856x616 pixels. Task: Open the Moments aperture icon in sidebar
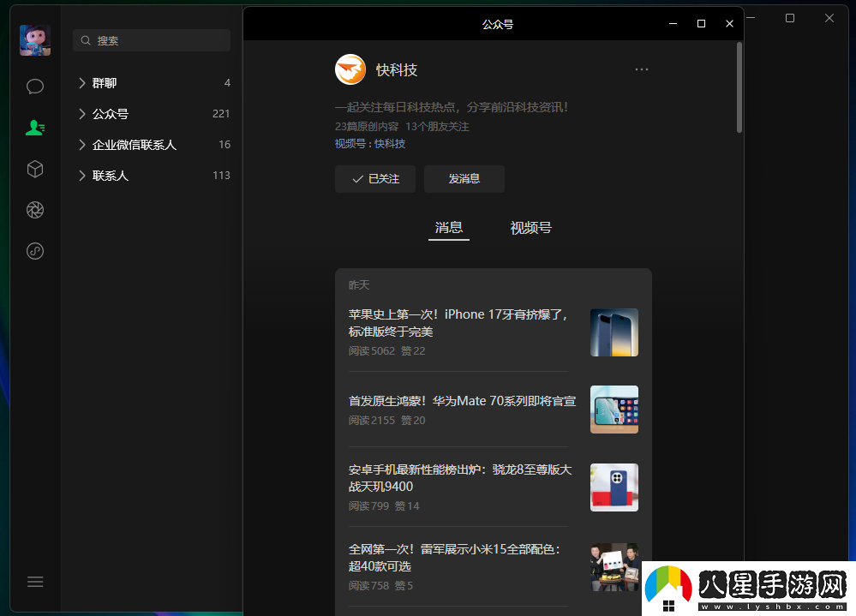point(34,209)
